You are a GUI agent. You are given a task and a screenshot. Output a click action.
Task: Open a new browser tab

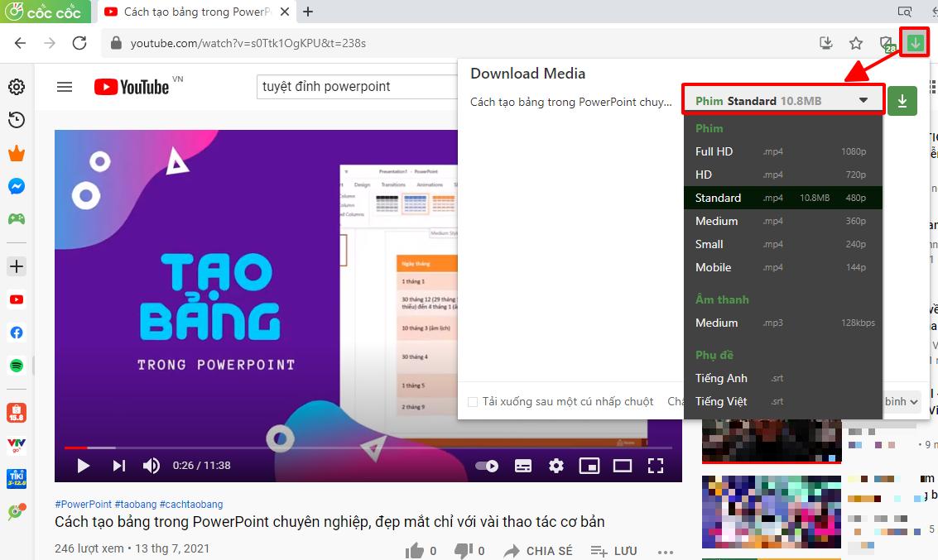coord(308,12)
